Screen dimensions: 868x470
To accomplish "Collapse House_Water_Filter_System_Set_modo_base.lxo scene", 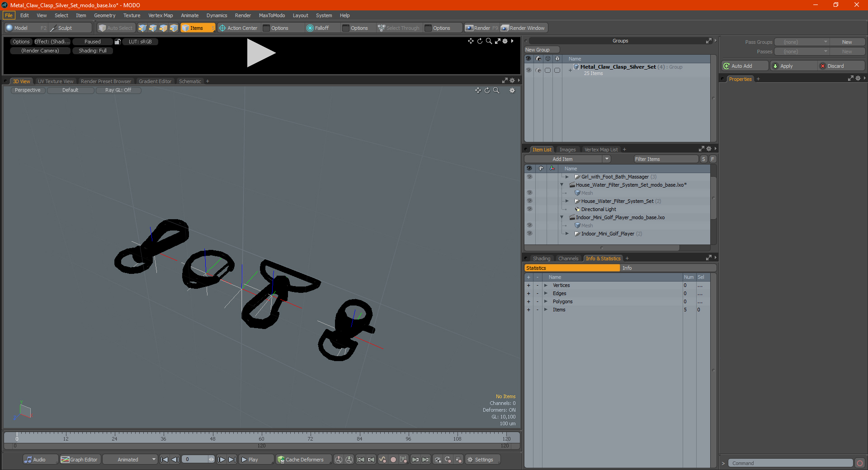I will (x=562, y=185).
